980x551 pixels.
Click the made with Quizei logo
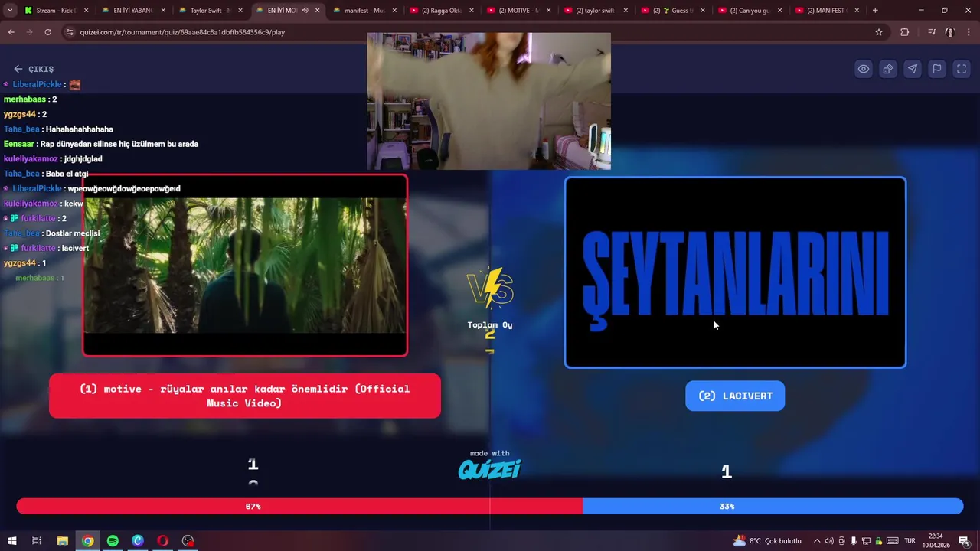(x=489, y=465)
